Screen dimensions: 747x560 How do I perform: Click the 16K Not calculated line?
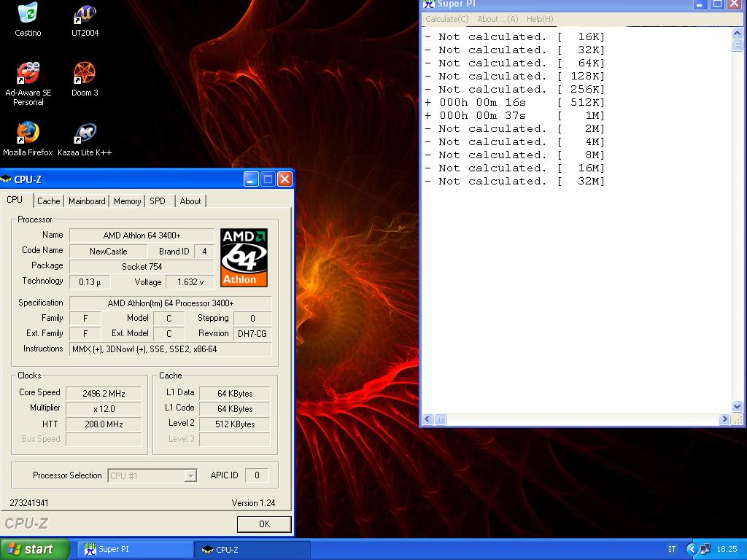click(x=514, y=36)
